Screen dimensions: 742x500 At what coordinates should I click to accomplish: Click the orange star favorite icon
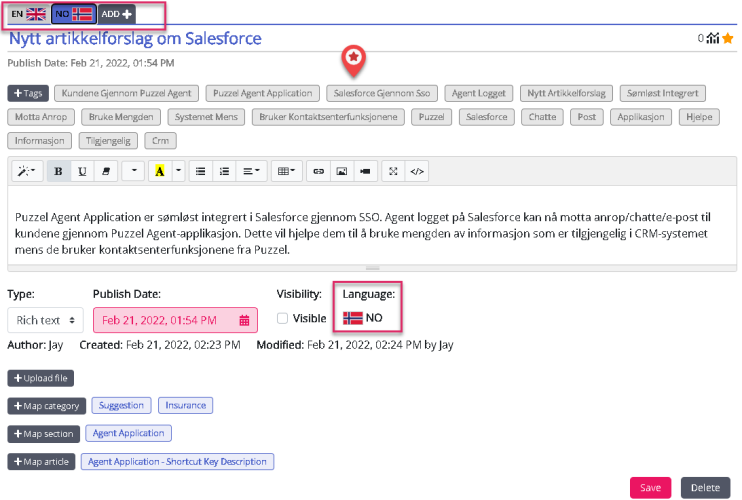728,38
